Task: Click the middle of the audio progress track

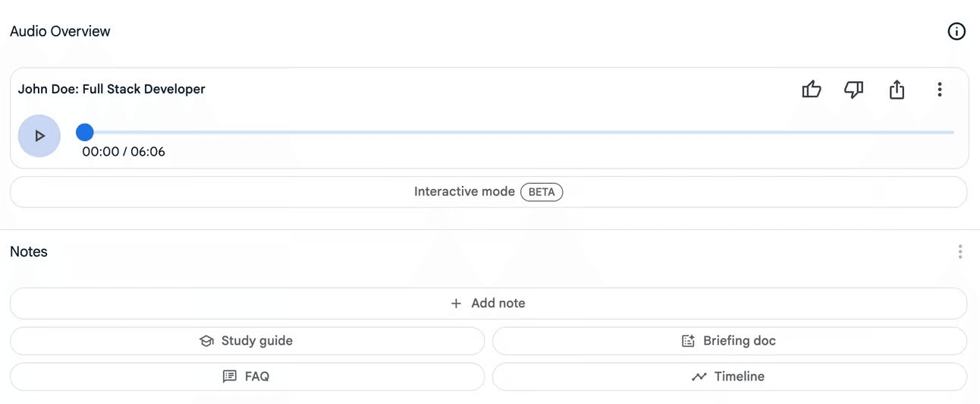Action: click(x=519, y=132)
